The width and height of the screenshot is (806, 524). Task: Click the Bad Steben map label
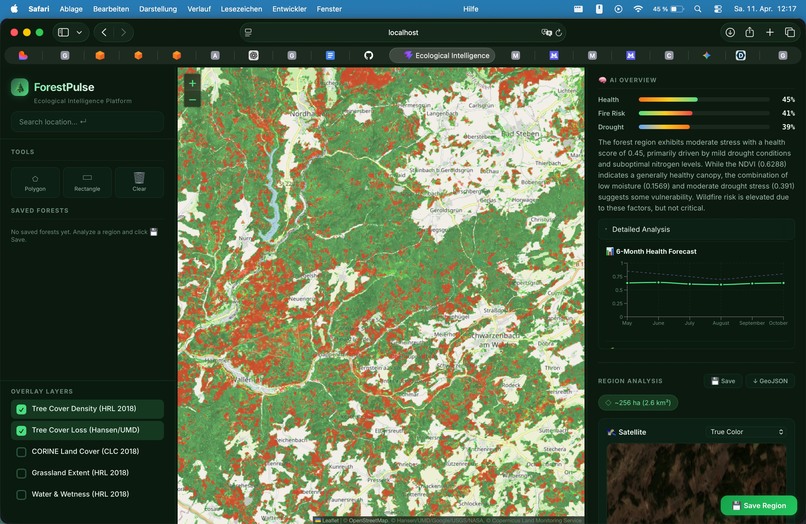520,134
